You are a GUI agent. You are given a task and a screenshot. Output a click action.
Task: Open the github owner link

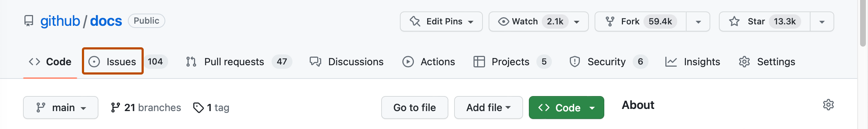pyautogui.click(x=60, y=21)
